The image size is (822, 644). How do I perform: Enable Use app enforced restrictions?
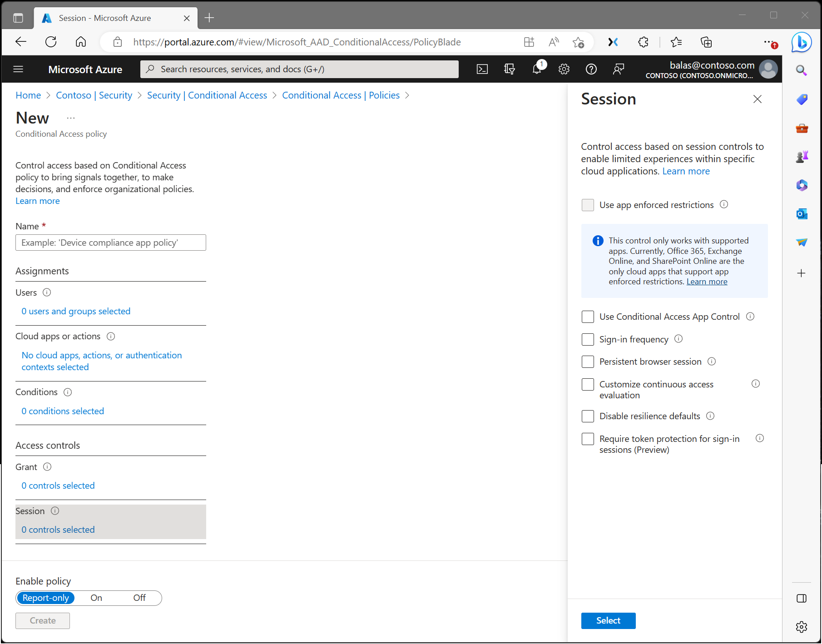pos(588,205)
